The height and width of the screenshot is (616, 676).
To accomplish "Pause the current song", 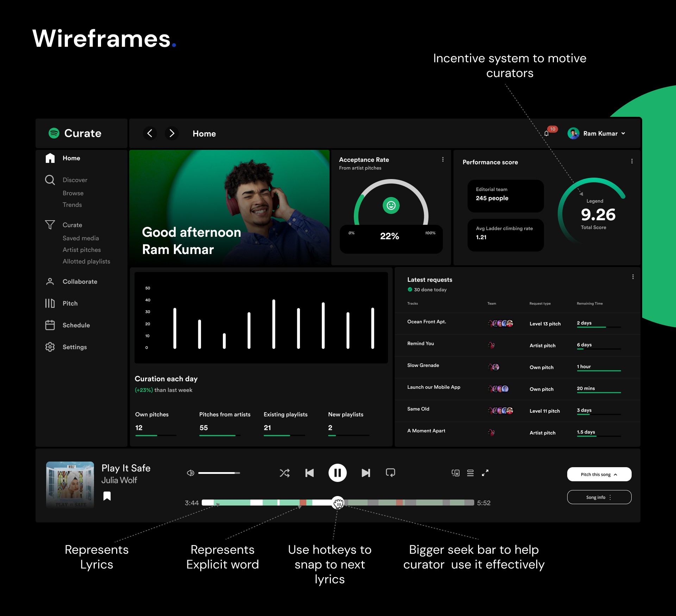I will coord(337,473).
